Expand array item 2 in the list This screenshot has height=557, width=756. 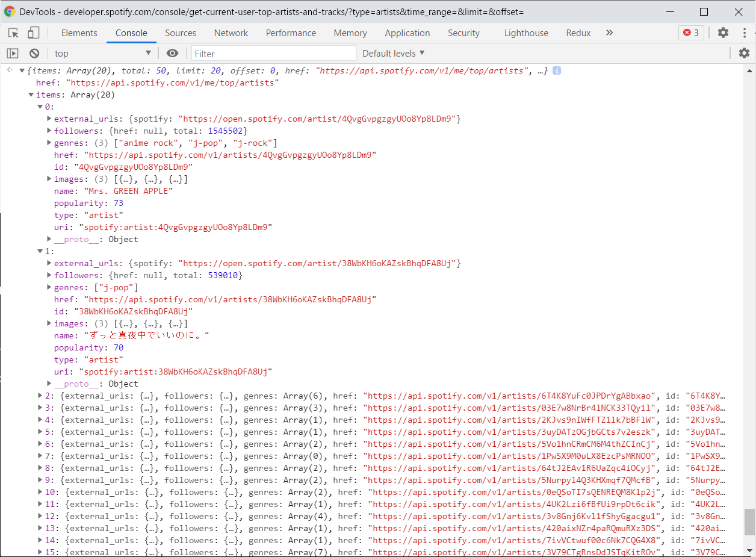click(40, 396)
